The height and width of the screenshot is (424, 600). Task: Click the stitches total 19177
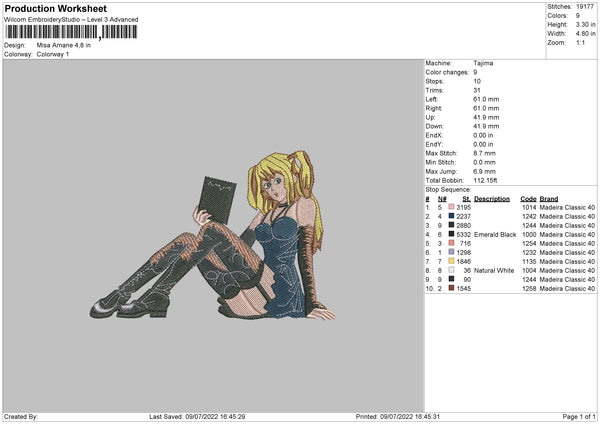[585, 7]
